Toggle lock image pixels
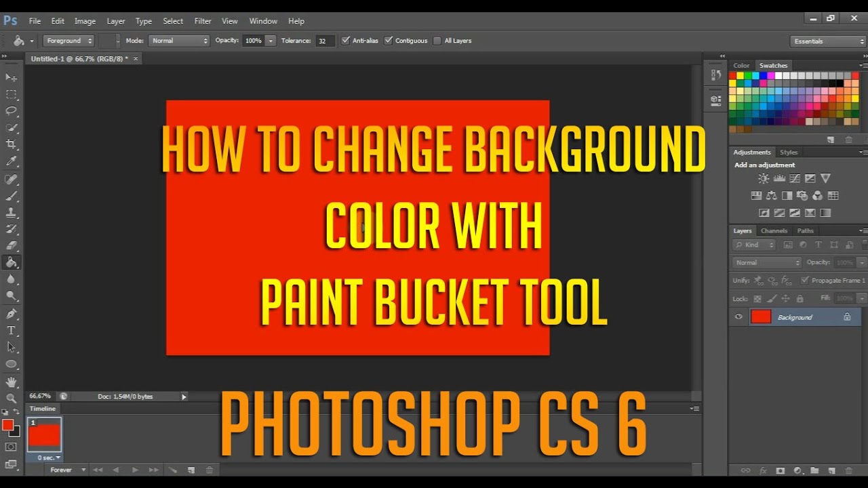The height and width of the screenshot is (488, 868). 772,298
